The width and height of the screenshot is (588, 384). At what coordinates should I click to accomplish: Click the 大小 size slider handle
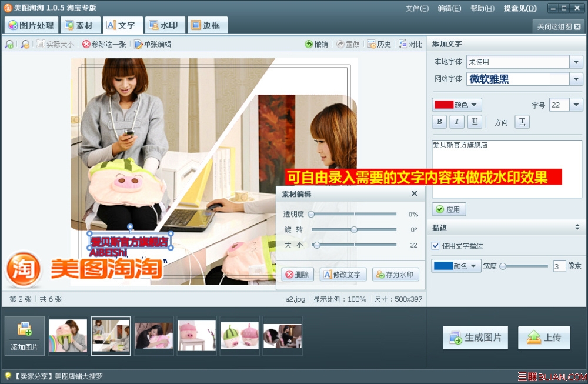(317, 245)
